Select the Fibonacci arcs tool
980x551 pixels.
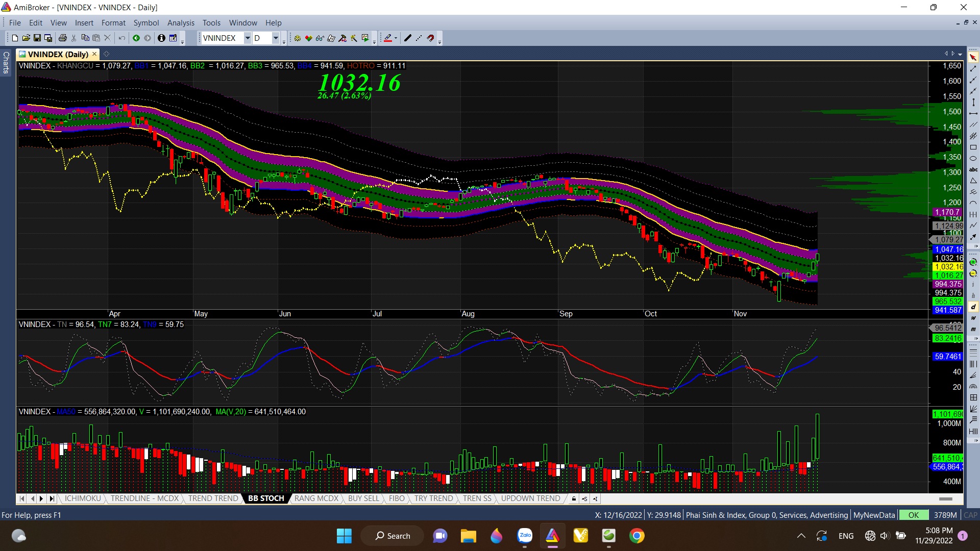[973, 386]
